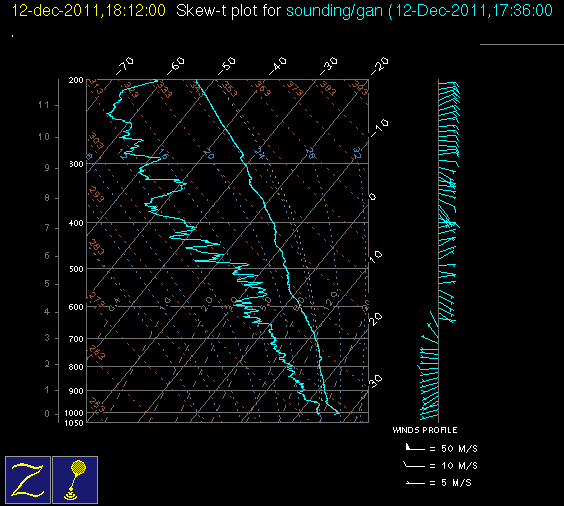Image resolution: width=564 pixels, height=506 pixels.
Task: Click the '-30' top temperature axis label
Action: tap(329, 66)
